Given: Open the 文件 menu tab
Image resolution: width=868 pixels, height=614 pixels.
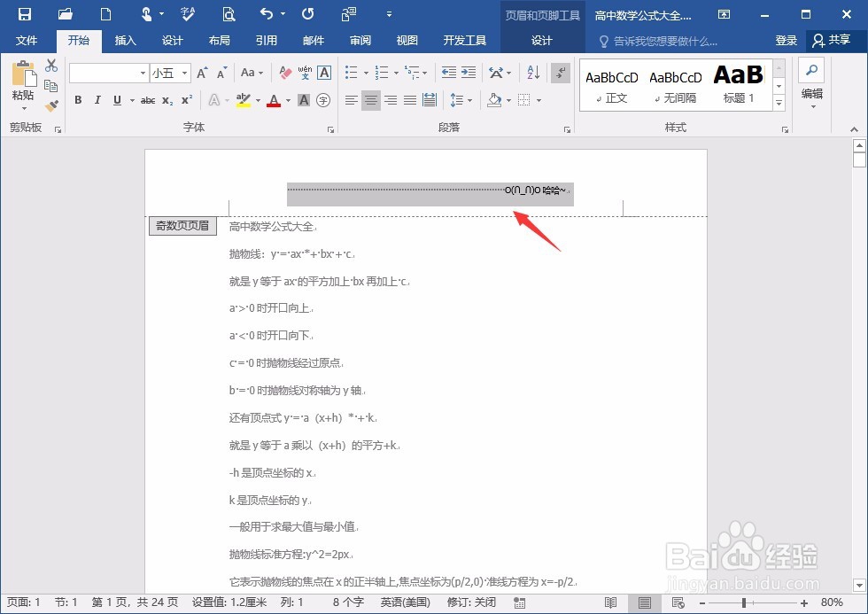Looking at the screenshot, I should click(x=26, y=41).
